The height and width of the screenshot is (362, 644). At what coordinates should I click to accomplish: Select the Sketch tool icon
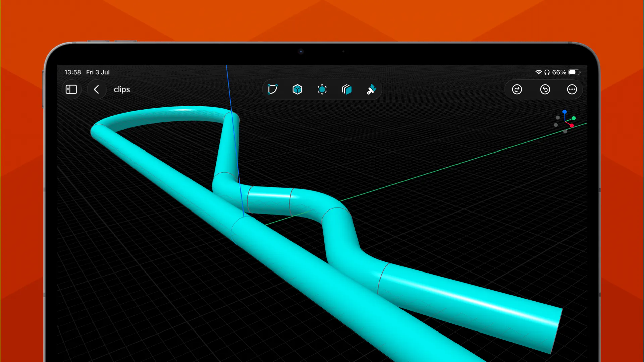(272, 89)
